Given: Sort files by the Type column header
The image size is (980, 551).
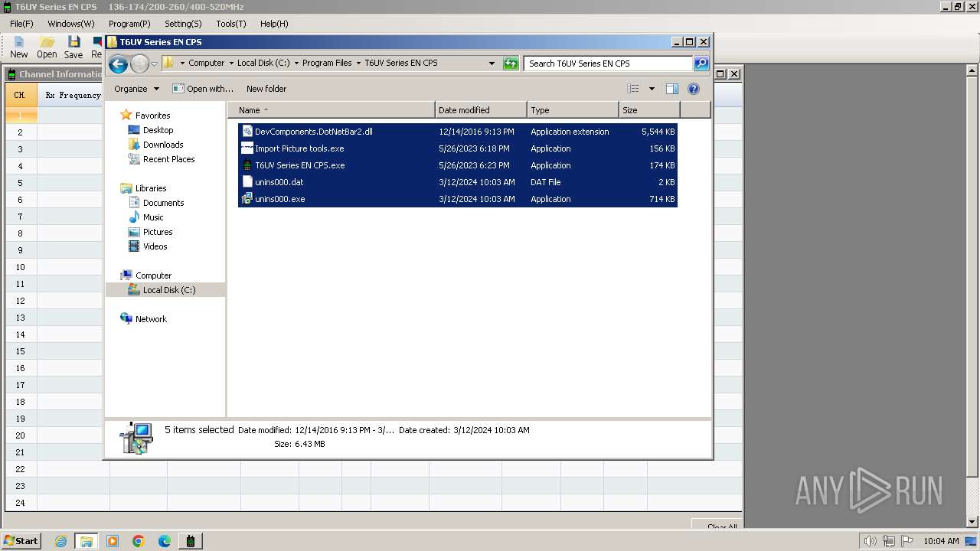Looking at the screenshot, I should (x=573, y=110).
